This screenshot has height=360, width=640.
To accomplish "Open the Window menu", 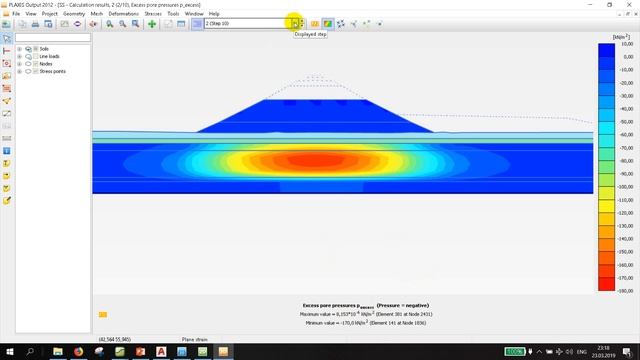I will [194, 13].
